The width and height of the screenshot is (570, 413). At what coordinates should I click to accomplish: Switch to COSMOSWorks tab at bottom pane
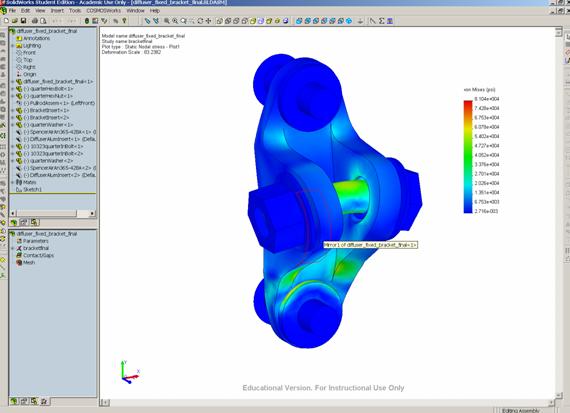pyautogui.click(x=44, y=401)
